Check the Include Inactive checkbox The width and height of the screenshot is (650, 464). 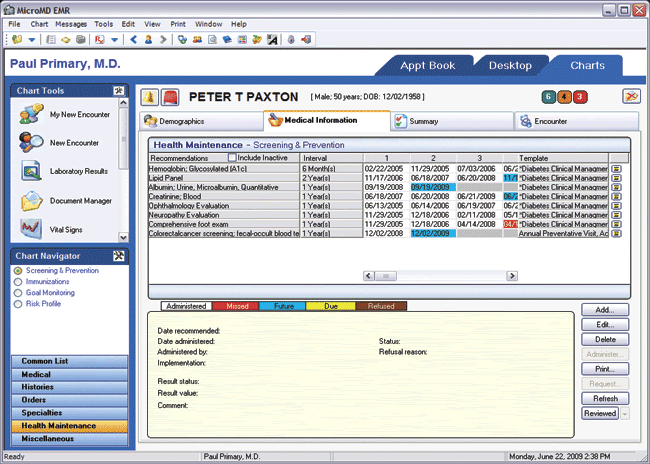tap(232, 157)
